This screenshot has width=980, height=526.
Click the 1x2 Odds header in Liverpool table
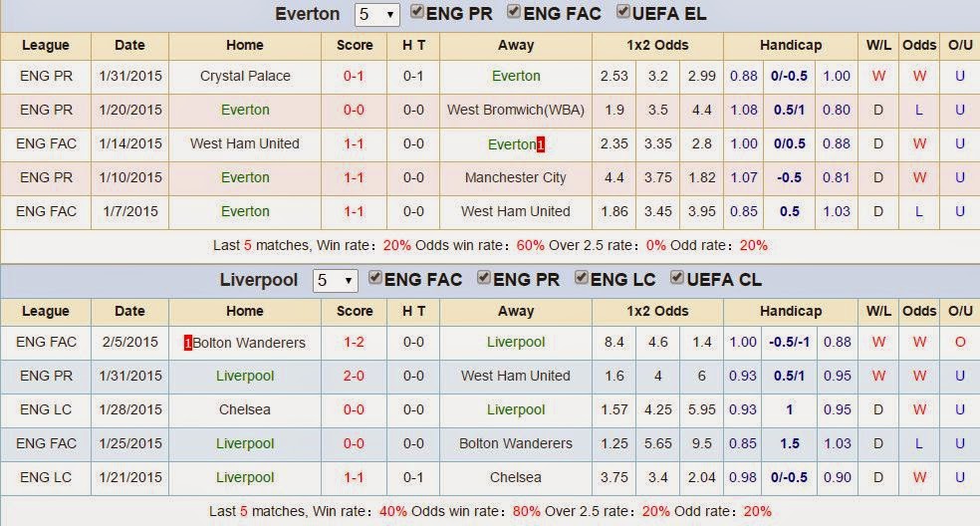pyautogui.click(x=657, y=311)
